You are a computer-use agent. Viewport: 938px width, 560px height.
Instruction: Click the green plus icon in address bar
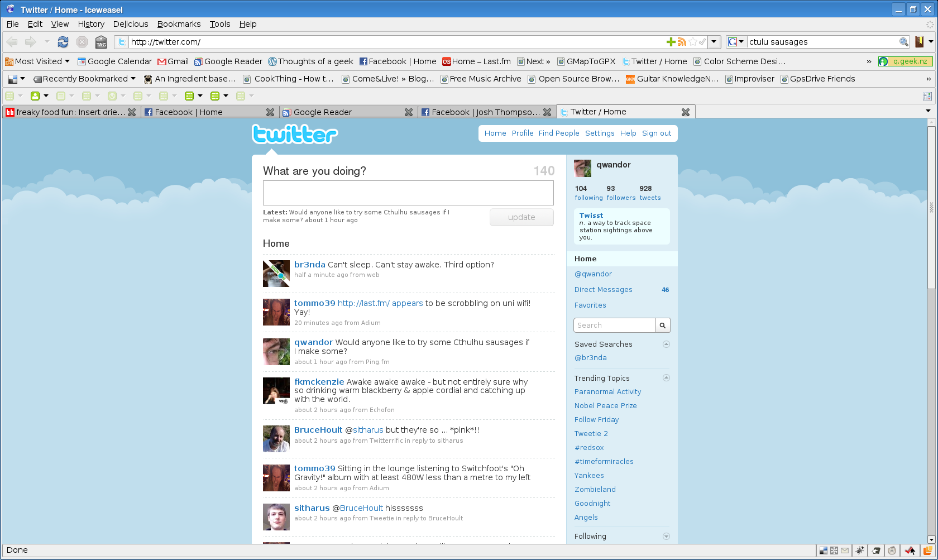click(671, 42)
